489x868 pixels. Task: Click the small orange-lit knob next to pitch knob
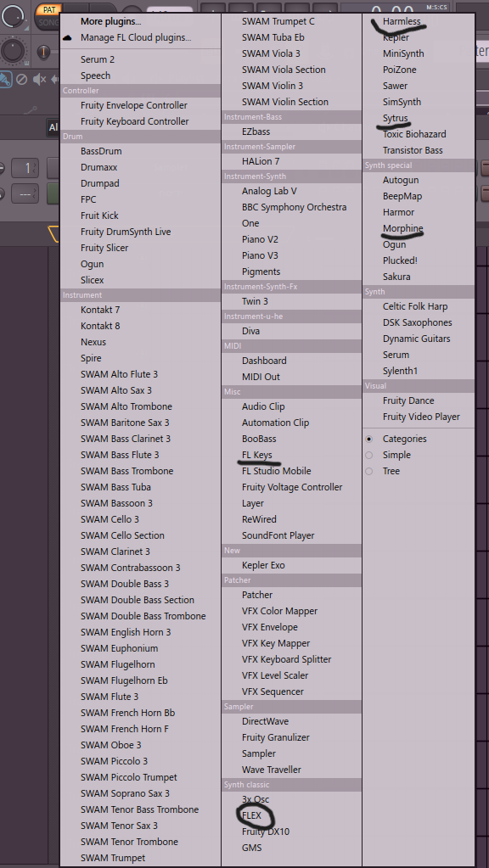(x=44, y=52)
